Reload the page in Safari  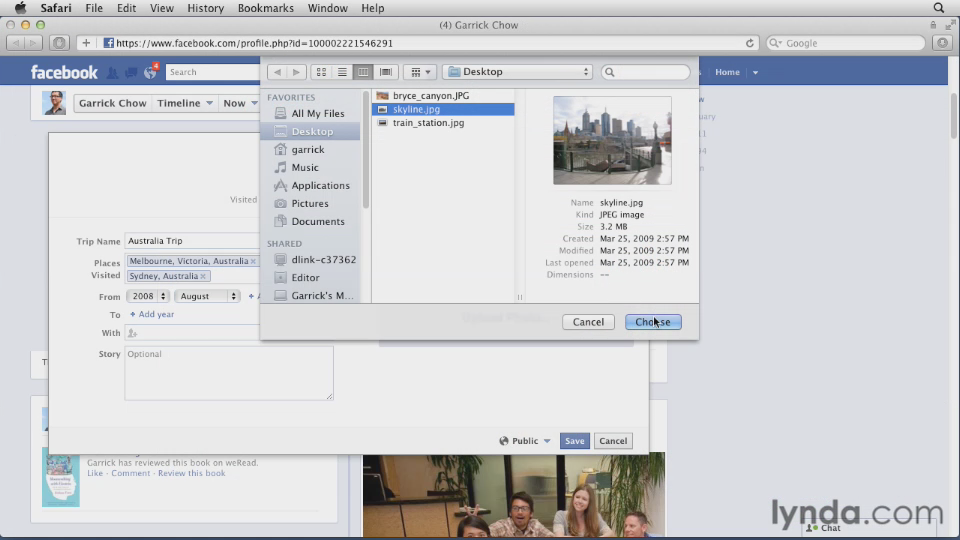749,43
